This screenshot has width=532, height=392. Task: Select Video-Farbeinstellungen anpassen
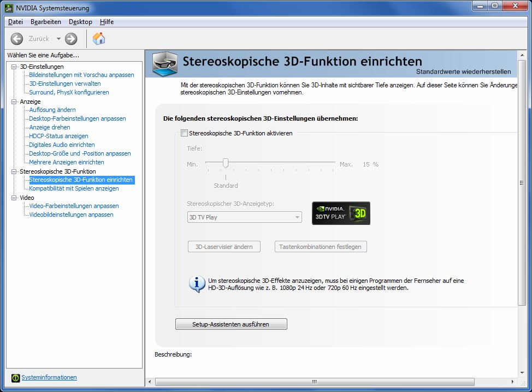pyautogui.click(x=74, y=206)
